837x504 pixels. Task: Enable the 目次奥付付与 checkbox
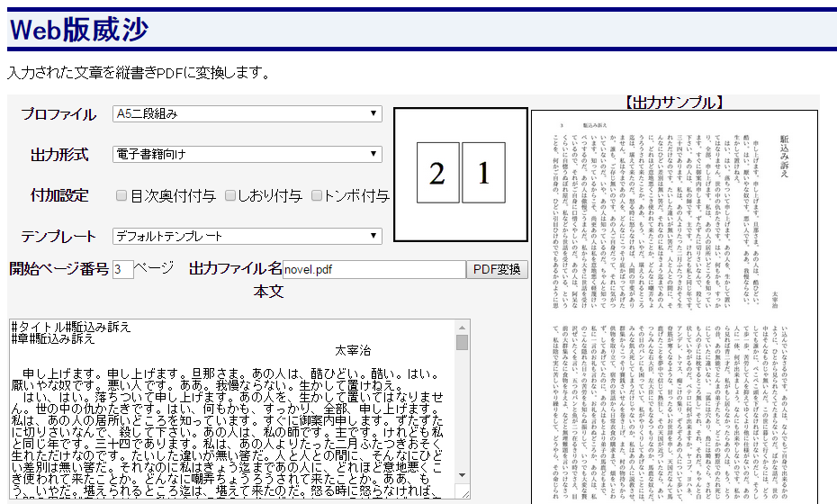pos(121,196)
